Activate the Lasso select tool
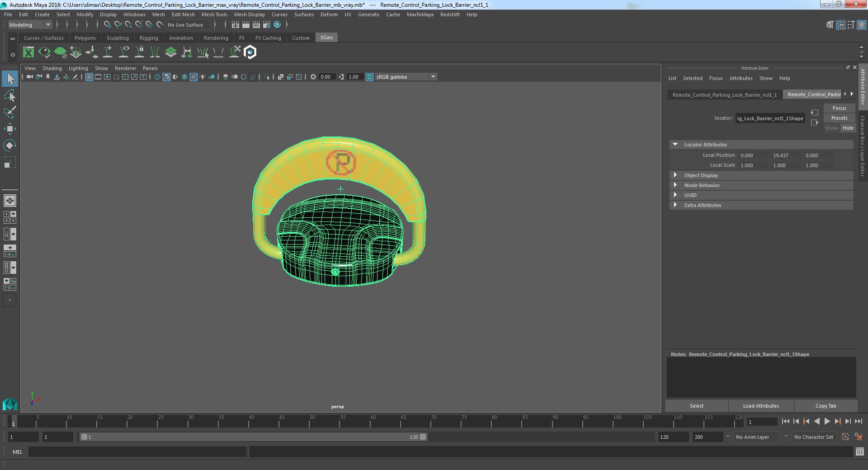The height and width of the screenshot is (470, 868). [x=10, y=96]
